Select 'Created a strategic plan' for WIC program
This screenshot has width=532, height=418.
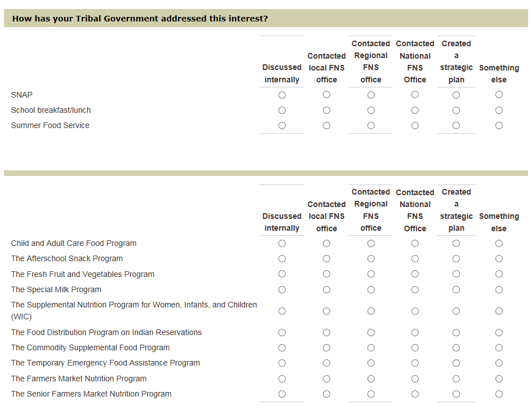(x=456, y=311)
